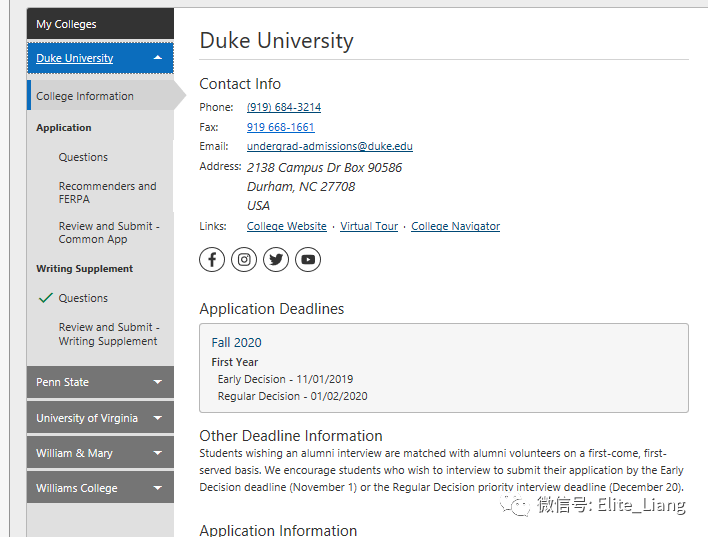Viewport: 708px width, 537px height.
Task: Open Duke University's Instagram icon
Action: pos(244,260)
